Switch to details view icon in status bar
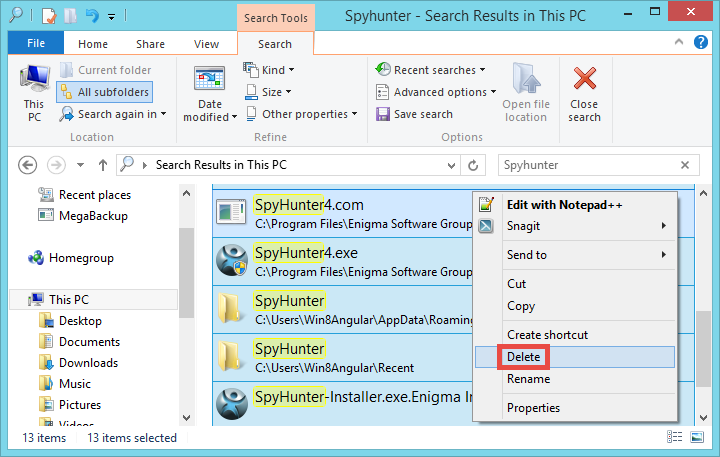The height and width of the screenshot is (457, 720). click(x=674, y=437)
